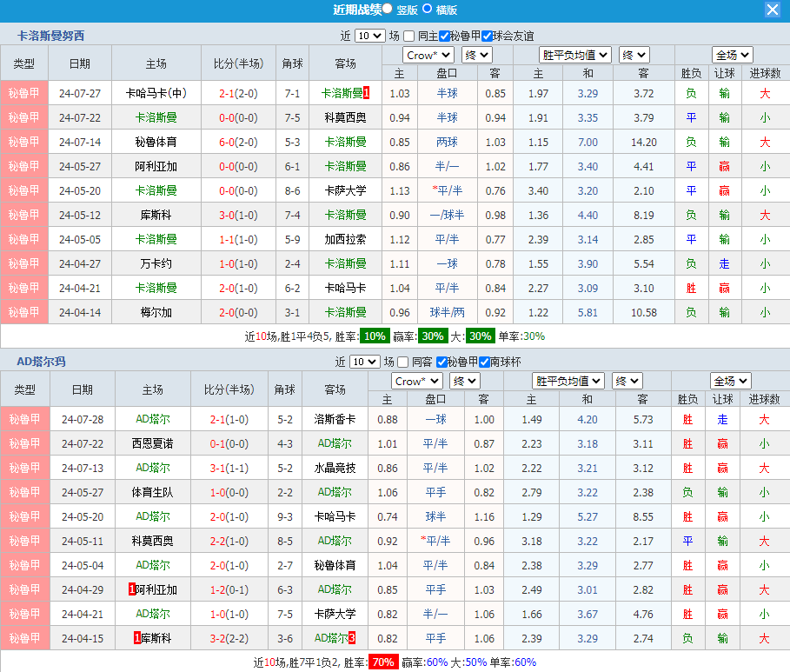The width and height of the screenshot is (790, 672).
Task: Open the 6-0(2-0) score link
Action: tap(238, 142)
